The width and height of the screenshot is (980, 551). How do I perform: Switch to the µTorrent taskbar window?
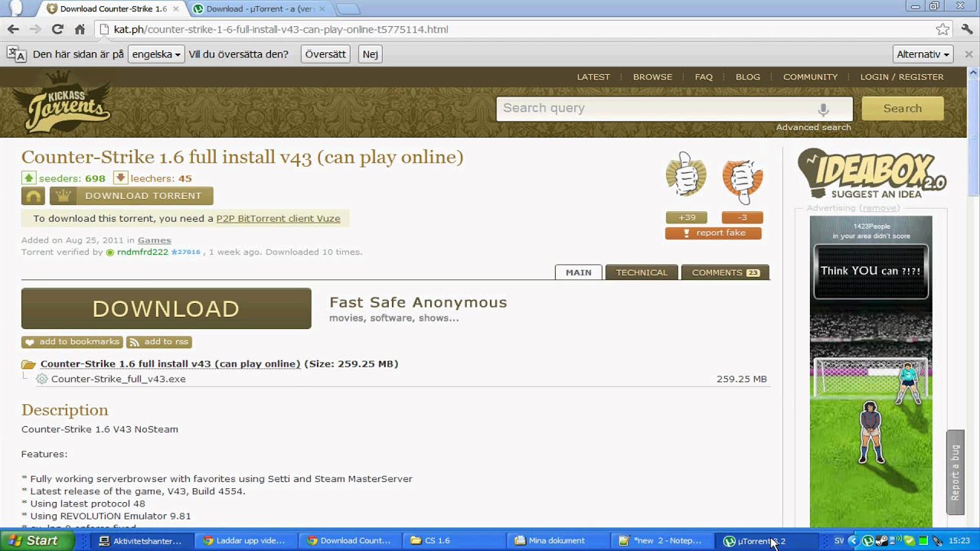pos(767,540)
